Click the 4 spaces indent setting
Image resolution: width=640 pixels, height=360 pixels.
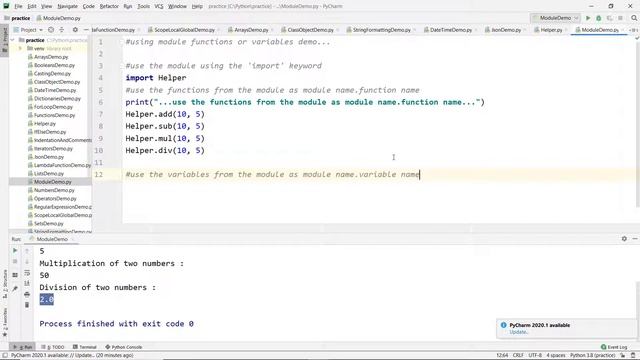tap(556, 356)
